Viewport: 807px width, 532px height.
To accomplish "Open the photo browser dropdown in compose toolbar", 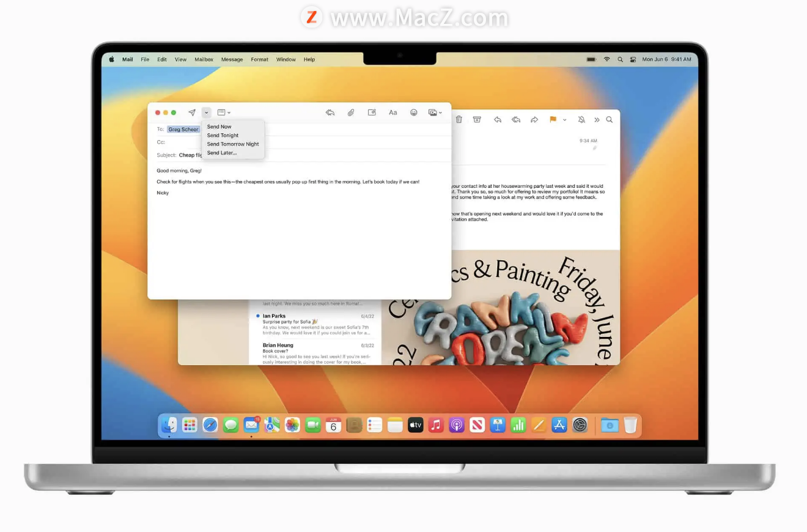I will tap(435, 113).
